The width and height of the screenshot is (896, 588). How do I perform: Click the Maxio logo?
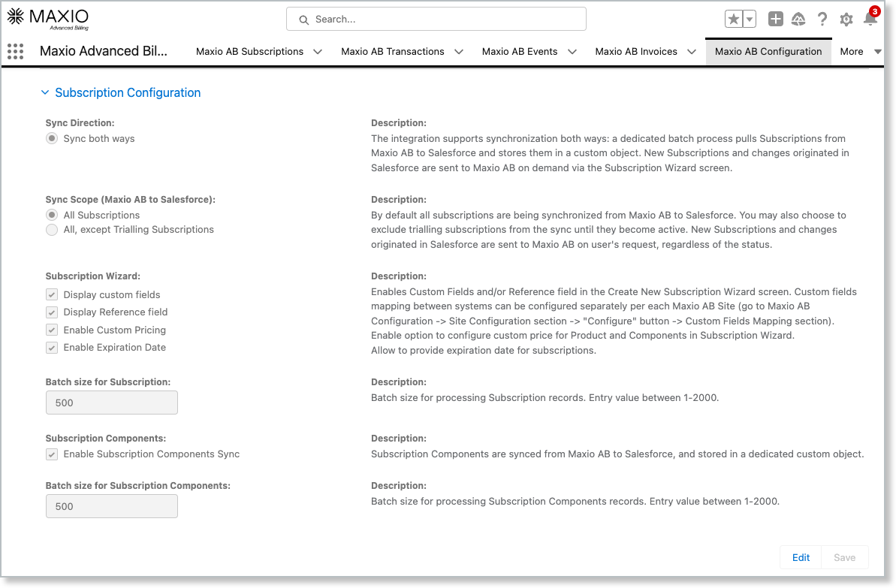click(48, 18)
